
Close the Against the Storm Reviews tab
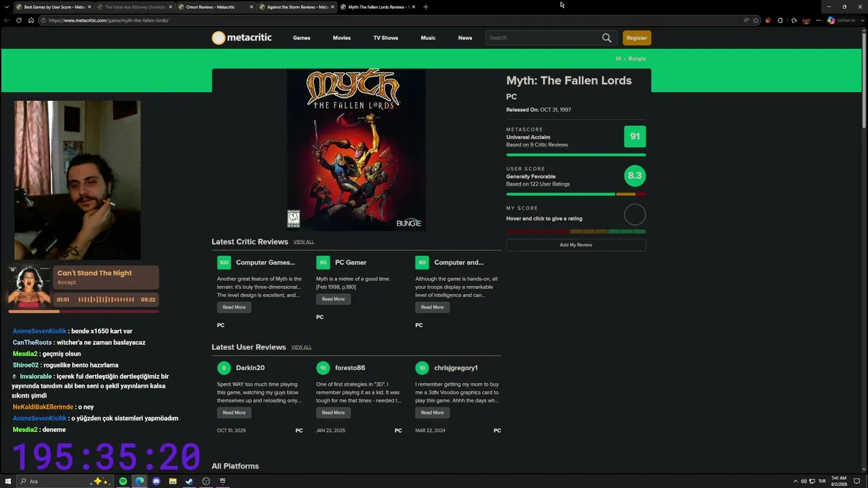[x=333, y=7]
